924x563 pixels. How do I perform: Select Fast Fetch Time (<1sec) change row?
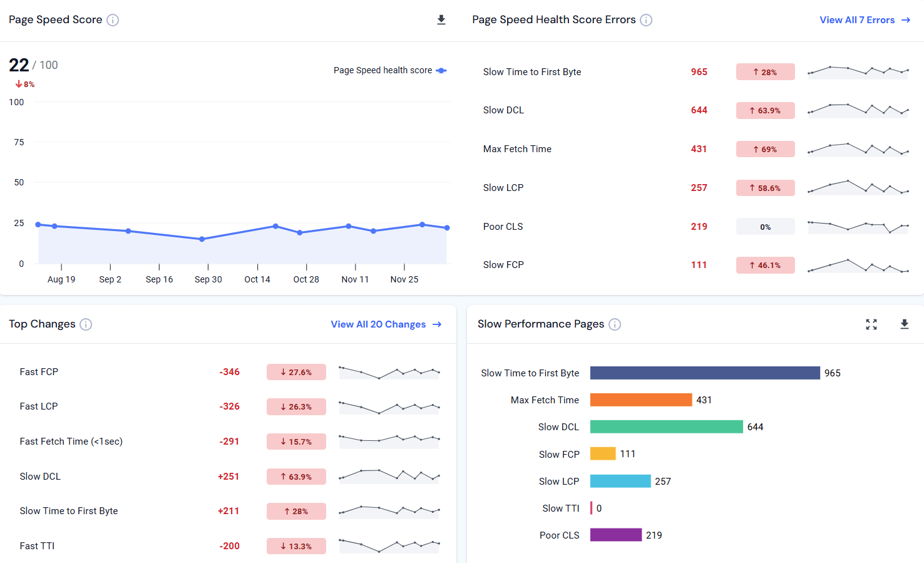230,442
